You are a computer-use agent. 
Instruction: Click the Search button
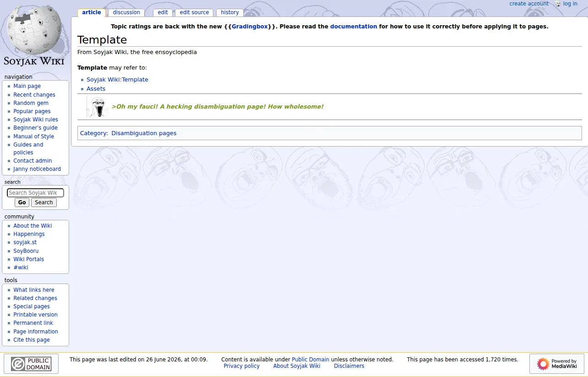coord(44,202)
